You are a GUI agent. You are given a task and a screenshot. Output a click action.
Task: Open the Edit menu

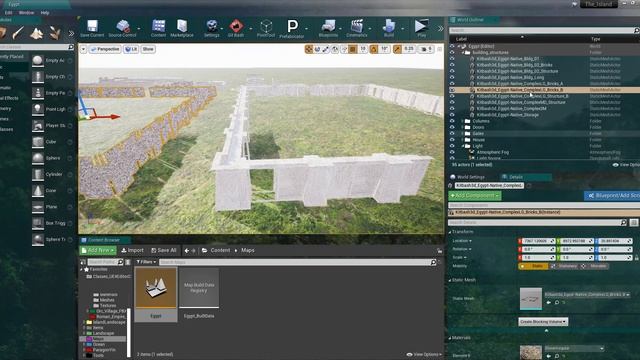tap(8, 13)
